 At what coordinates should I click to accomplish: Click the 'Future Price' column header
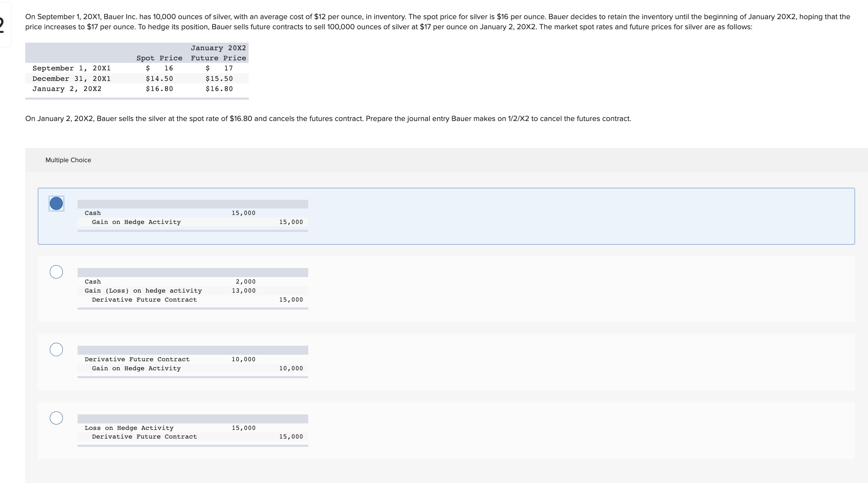(218, 58)
